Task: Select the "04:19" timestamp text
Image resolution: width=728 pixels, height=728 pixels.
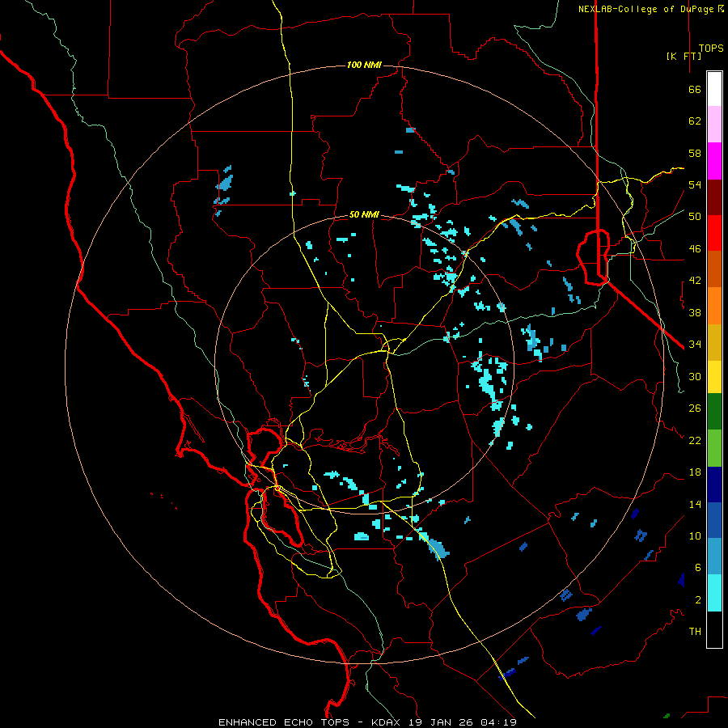Action: tap(498, 722)
